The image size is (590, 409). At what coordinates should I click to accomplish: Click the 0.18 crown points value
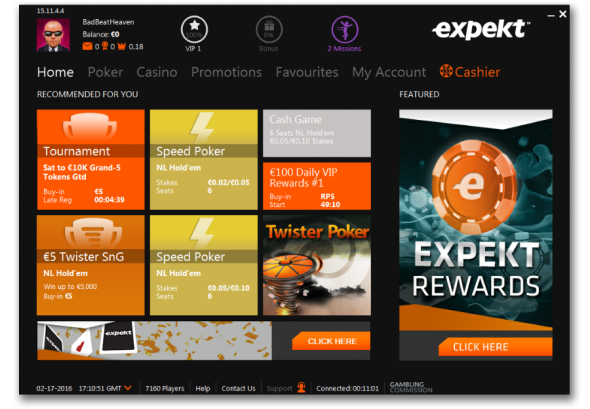[136, 46]
